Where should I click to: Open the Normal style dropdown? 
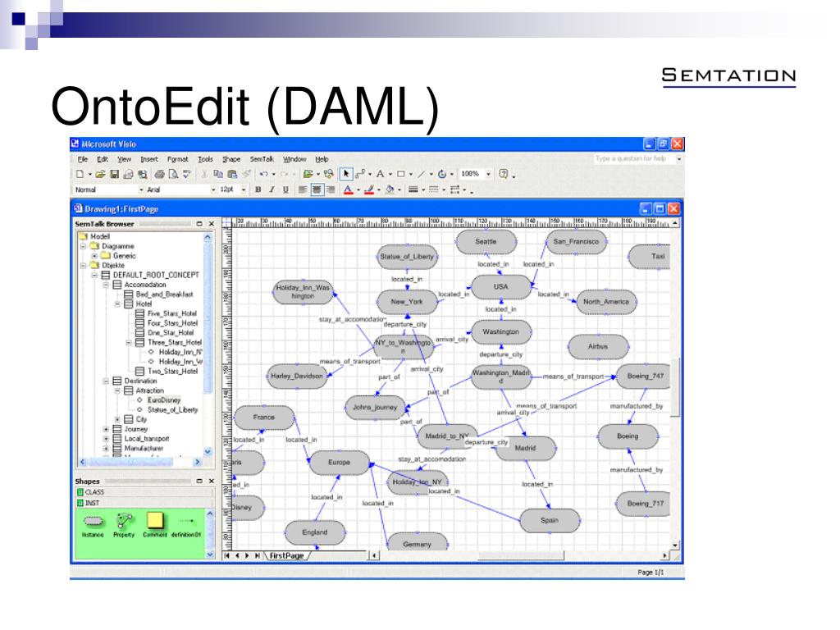click(141, 189)
